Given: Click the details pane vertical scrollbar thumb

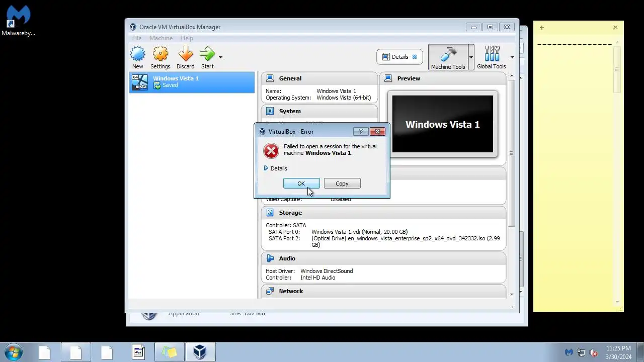Looking at the screenshot, I should point(512,153).
